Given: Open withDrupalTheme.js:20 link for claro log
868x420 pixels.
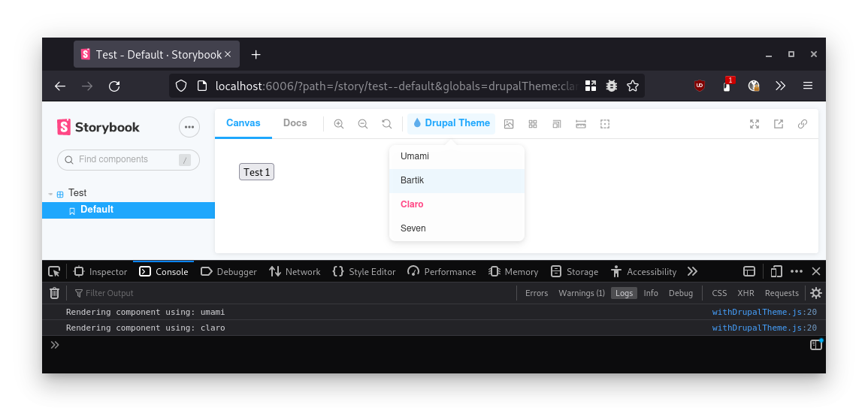Looking at the screenshot, I should click(764, 328).
